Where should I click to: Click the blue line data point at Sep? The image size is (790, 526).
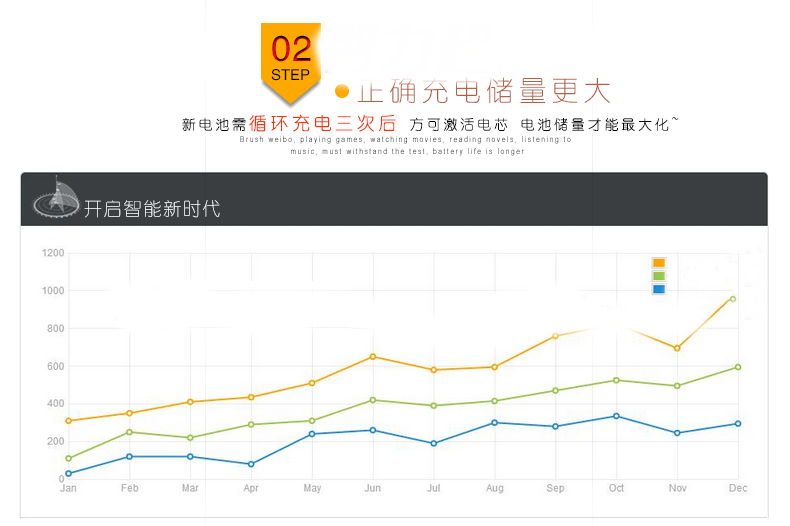coord(555,426)
